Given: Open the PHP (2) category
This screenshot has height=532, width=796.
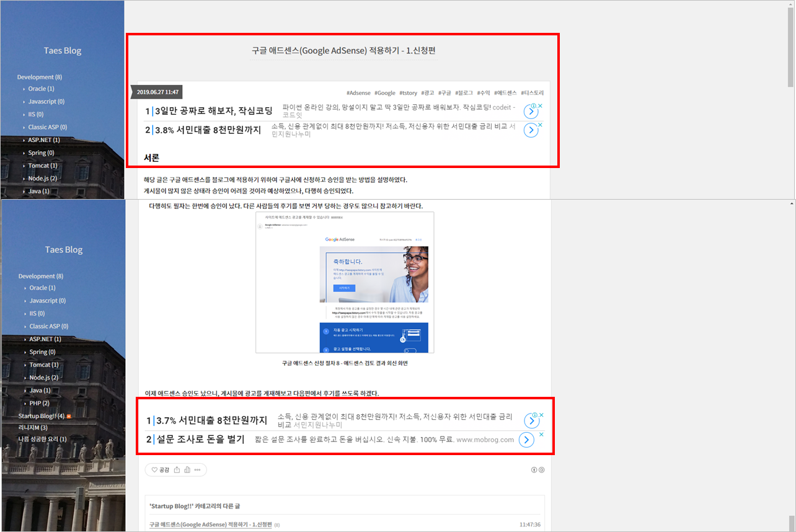Looking at the screenshot, I should tap(40, 404).
